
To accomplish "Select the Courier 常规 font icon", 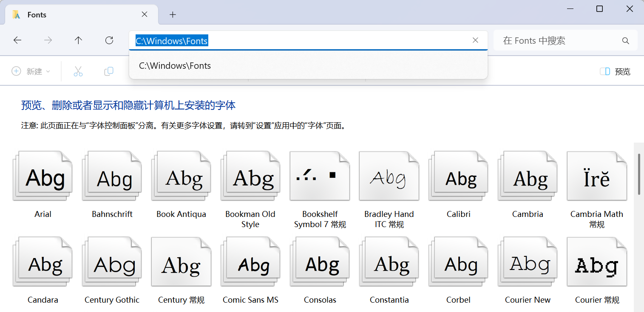I will [597, 261].
